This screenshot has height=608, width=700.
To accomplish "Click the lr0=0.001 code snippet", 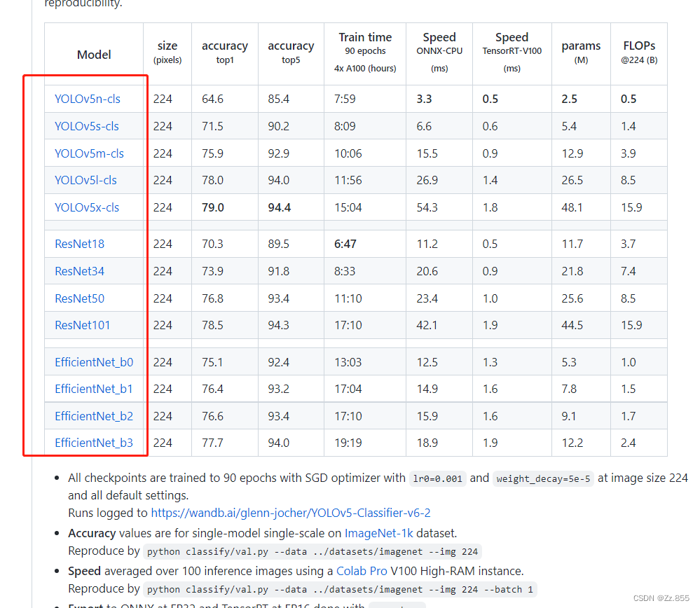I will [x=437, y=479].
